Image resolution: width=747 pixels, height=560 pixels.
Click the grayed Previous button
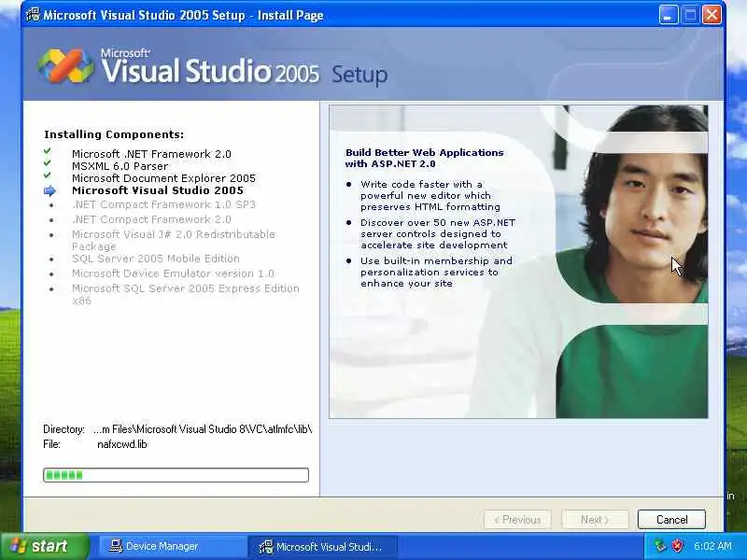518,519
